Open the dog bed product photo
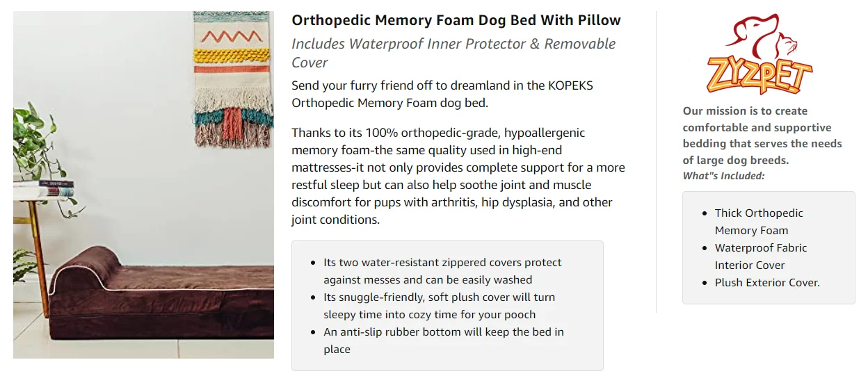Screen dimensions: 868x385 click(143, 185)
